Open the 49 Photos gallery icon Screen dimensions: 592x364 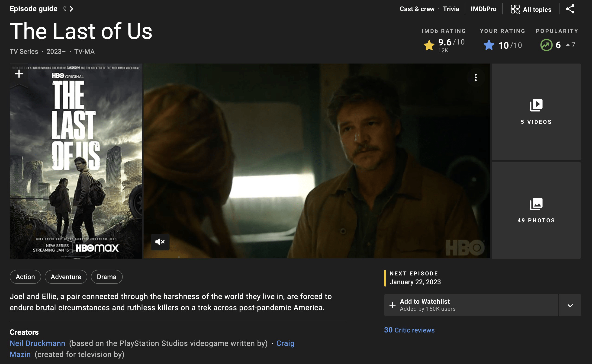pos(537,204)
